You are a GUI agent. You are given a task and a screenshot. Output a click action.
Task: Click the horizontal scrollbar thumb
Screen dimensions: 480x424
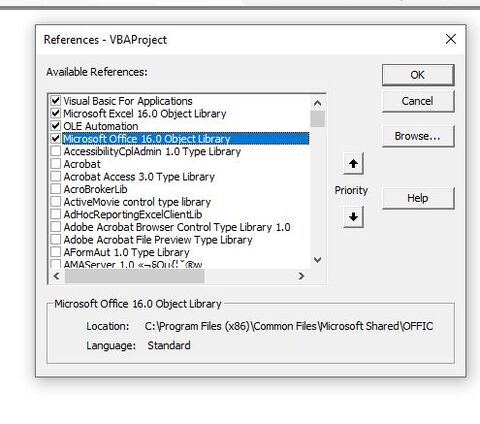pyautogui.click(x=135, y=276)
